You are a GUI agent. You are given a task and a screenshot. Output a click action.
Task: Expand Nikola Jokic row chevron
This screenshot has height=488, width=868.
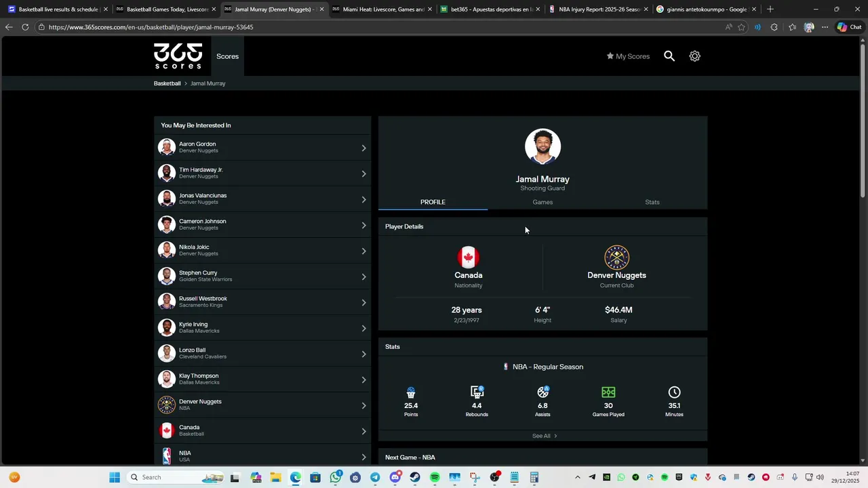363,251
